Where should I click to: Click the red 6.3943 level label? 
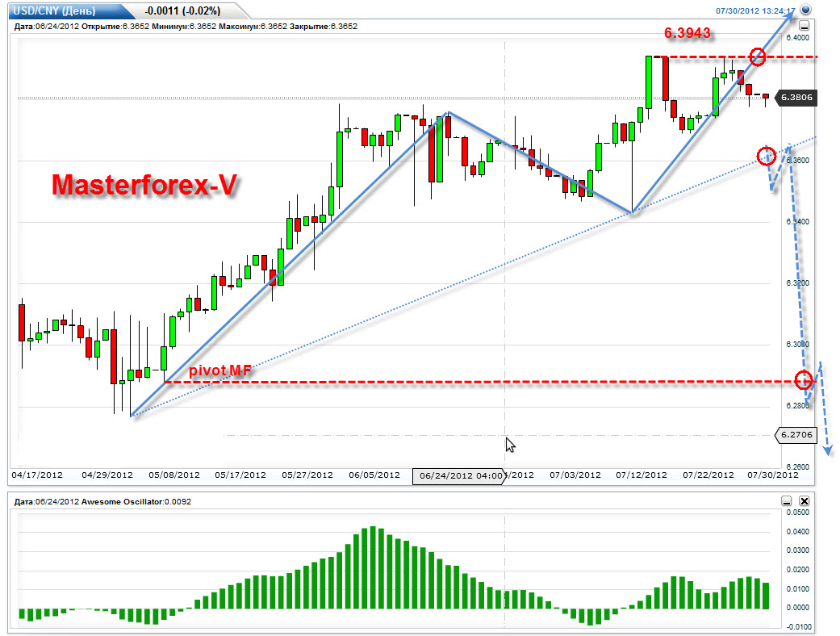click(687, 33)
